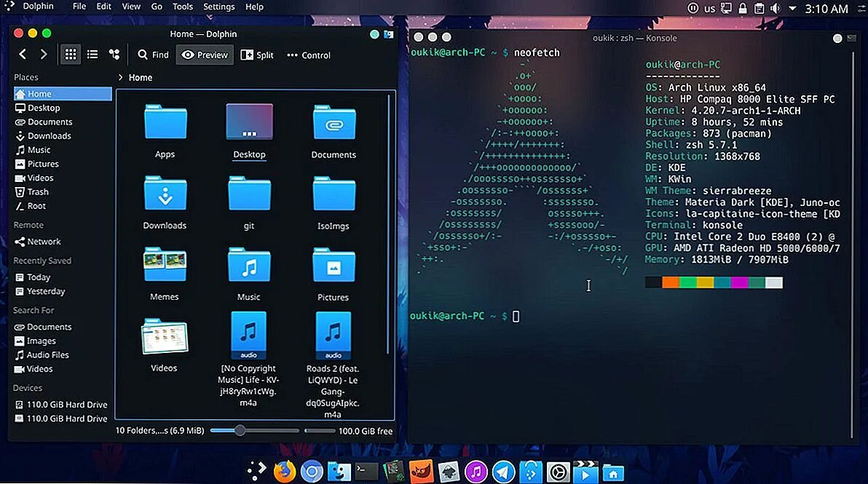Switch Dolphin to Details list view

[x=92, y=54]
